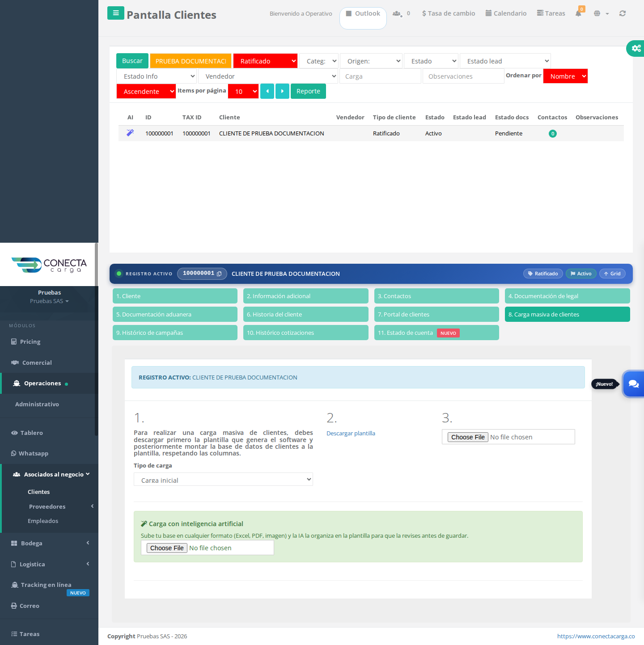This screenshot has height=645, width=644.
Task: Open Tipo de carga dropdown
Action: 223,479
